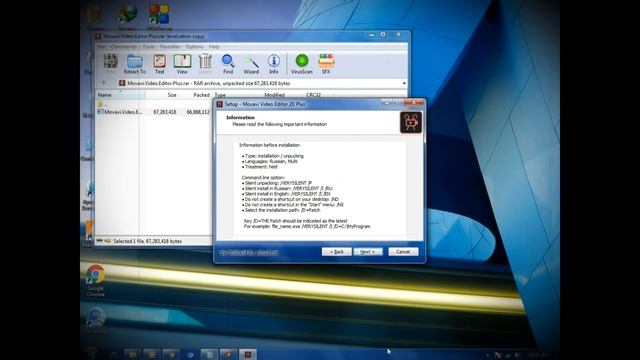This screenshot has height=360, width=640.
Task: Sort WinRAR list by Modified column
Action: pos(274,95)
